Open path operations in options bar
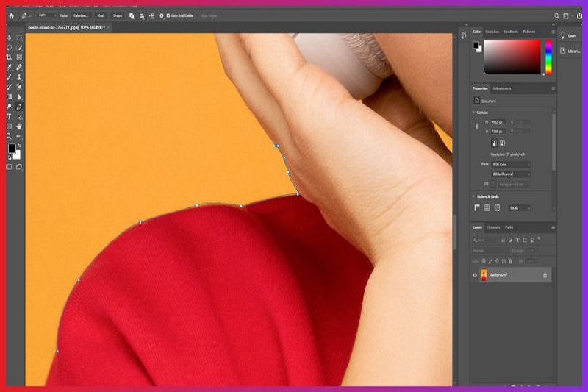588x392 pixels. [x=132, y=15]
